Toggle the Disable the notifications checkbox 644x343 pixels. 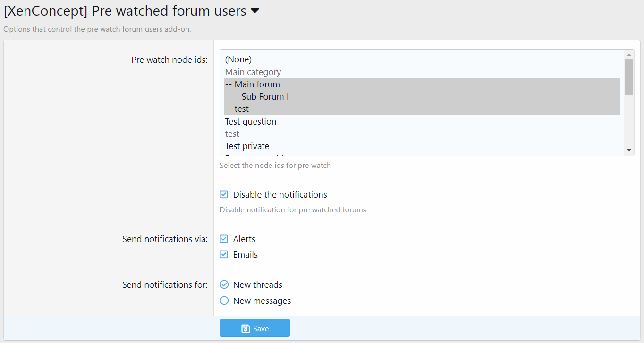(x=224, y=194)
